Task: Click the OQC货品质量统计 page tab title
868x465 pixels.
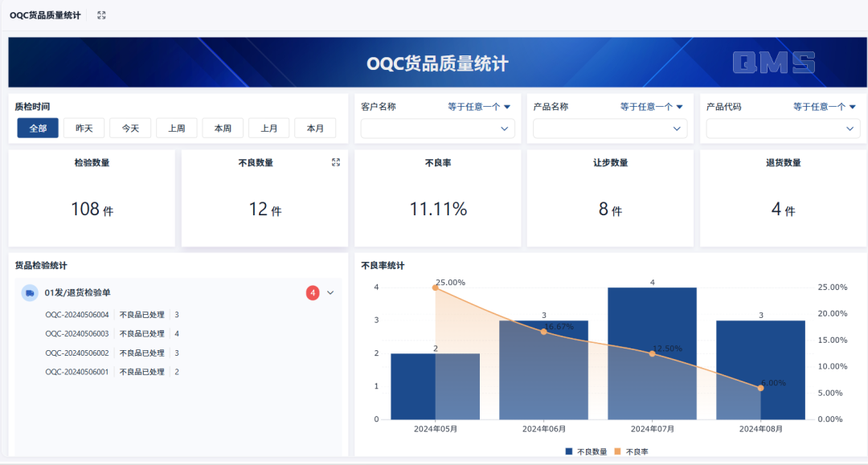Action: tap(45, 15)
